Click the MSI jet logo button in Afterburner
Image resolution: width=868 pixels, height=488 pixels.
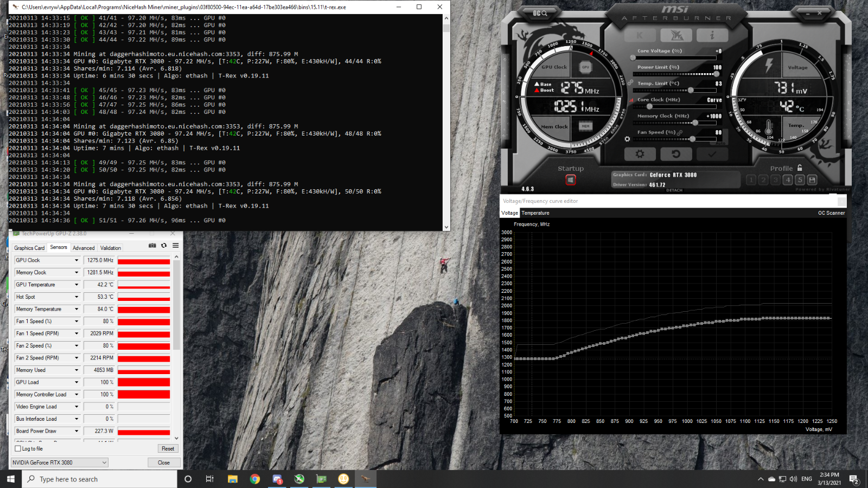coord(676,35)
